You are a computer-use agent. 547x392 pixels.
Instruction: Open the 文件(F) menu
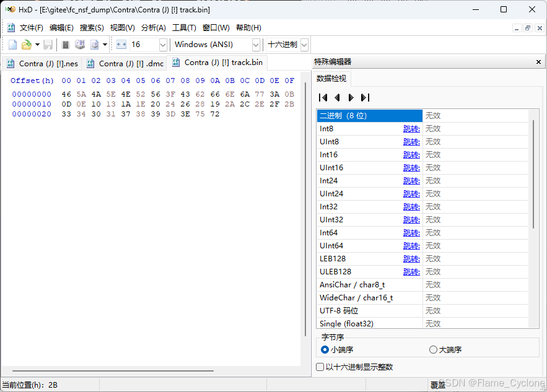click(31, 28)
